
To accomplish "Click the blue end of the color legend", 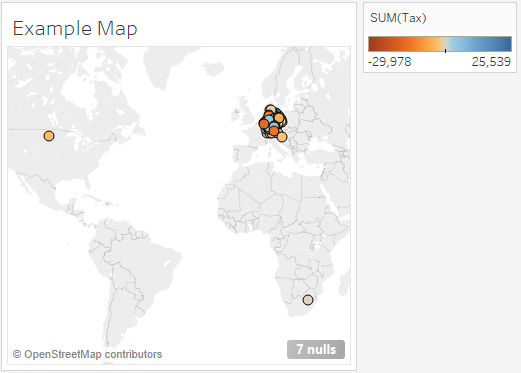I will [505, 44].
